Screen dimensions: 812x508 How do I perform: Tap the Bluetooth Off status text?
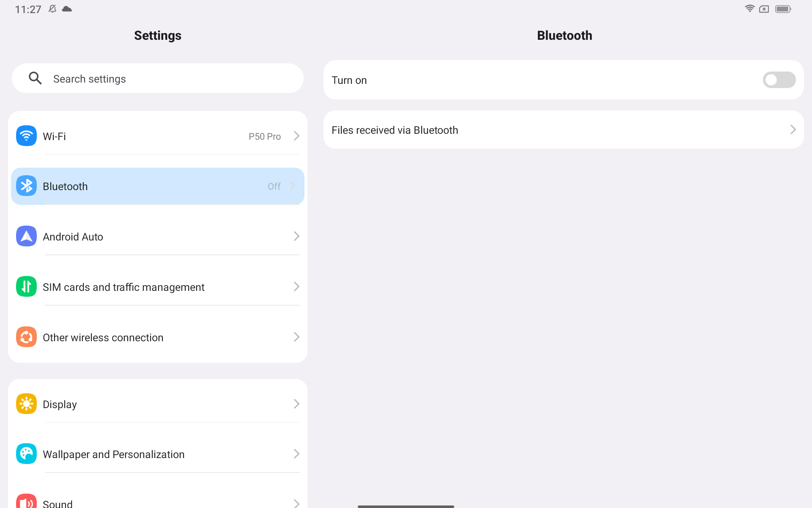click(x=274, y=186)
